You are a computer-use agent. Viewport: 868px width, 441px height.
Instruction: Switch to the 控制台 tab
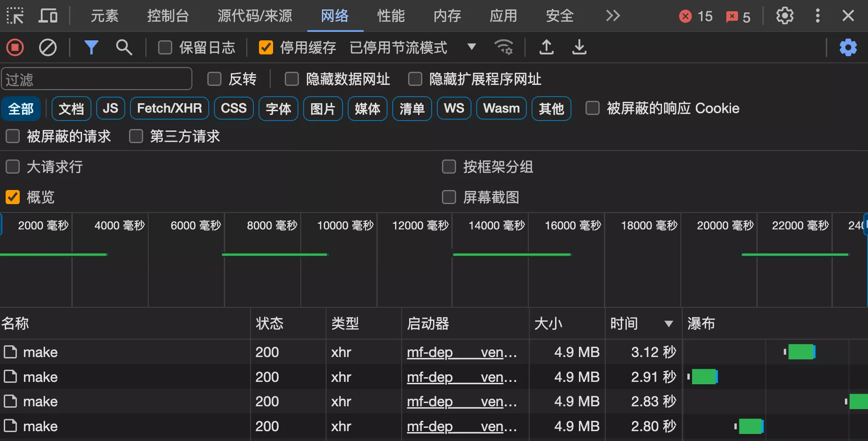(168, 16)
